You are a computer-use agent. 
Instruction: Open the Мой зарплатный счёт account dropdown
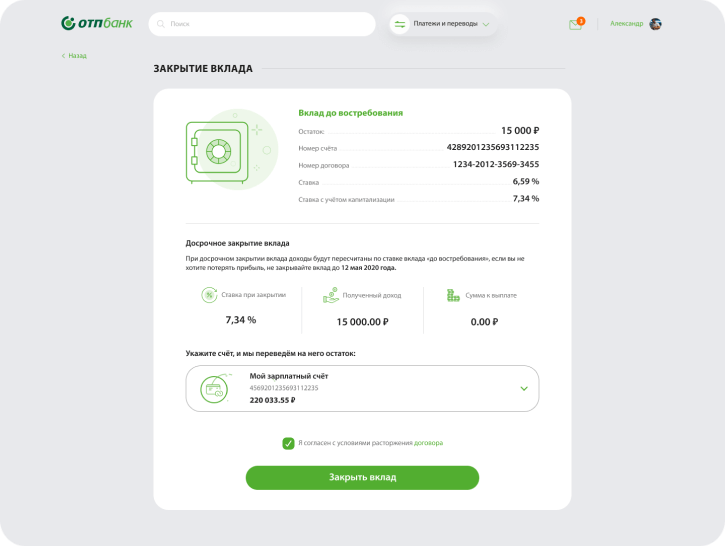coord(362,388)
